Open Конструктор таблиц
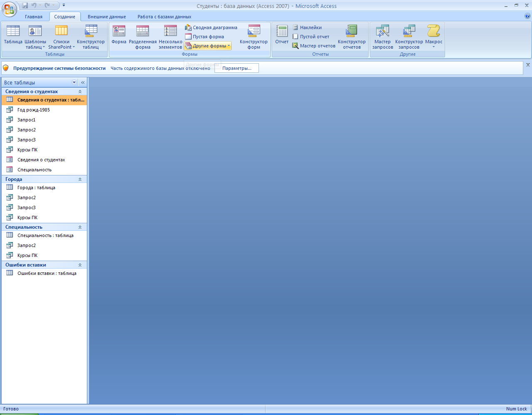The width and height of the screenshot is (532, 415). (x=91, y=37)
